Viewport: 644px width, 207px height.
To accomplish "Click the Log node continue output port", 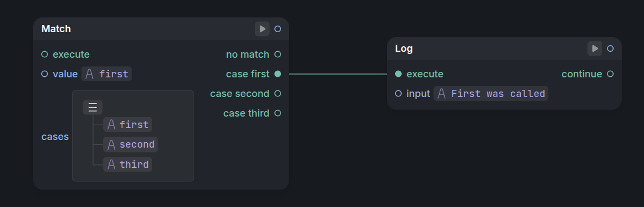I will click(610, 74).
